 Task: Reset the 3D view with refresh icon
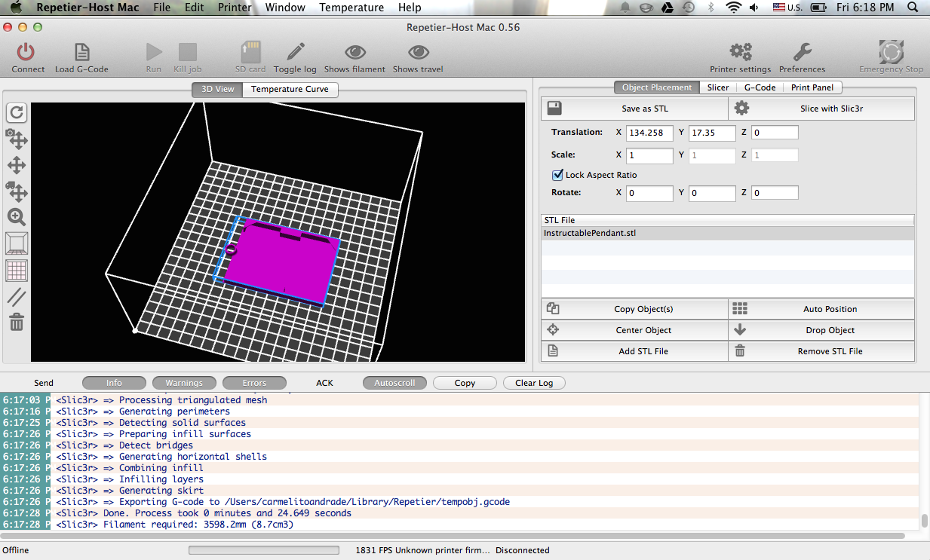(17, 113)
